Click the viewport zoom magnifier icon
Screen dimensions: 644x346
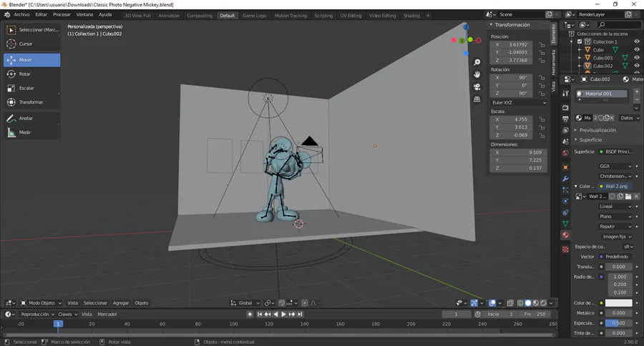(x=477, y=62)
